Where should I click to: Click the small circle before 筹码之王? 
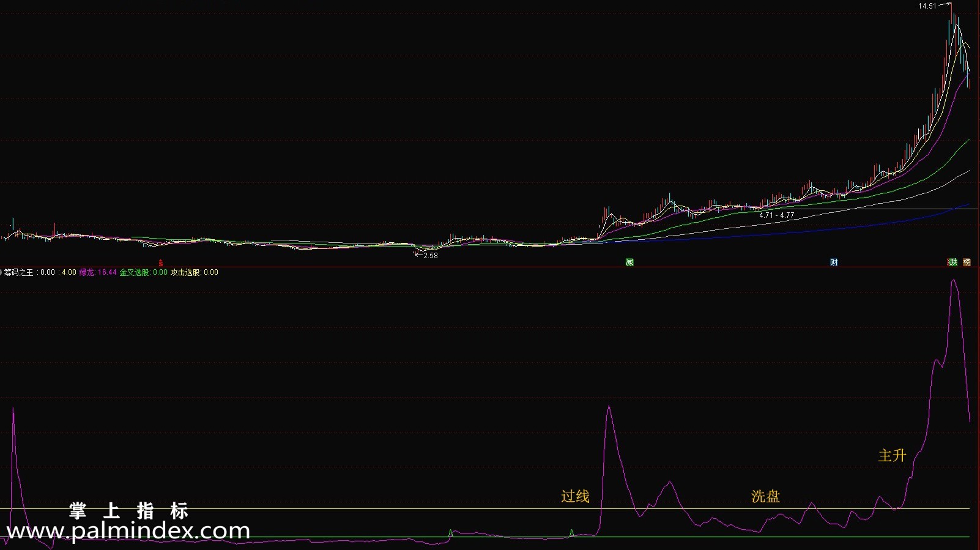point(1,272)
